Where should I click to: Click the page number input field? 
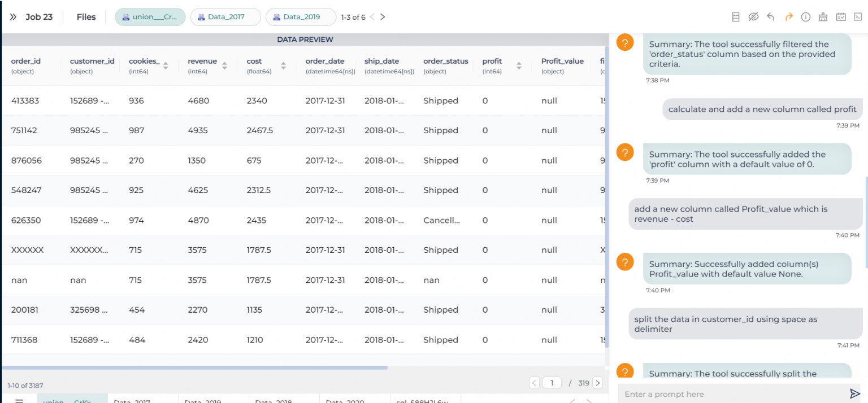click(552, 382)
